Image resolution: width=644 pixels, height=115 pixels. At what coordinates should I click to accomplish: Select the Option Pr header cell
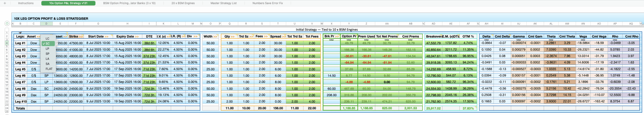click(x=349, y=36)
